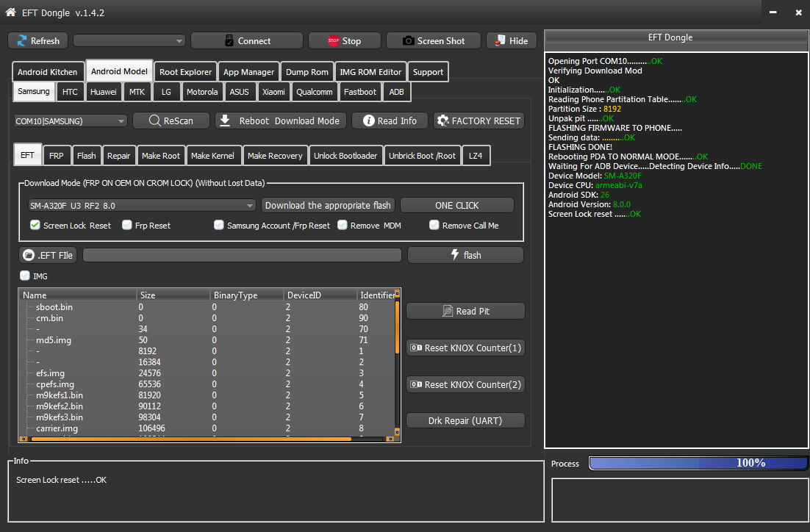Click the Screen Shot camera icon
810x532 pixels.
(408, 41)
